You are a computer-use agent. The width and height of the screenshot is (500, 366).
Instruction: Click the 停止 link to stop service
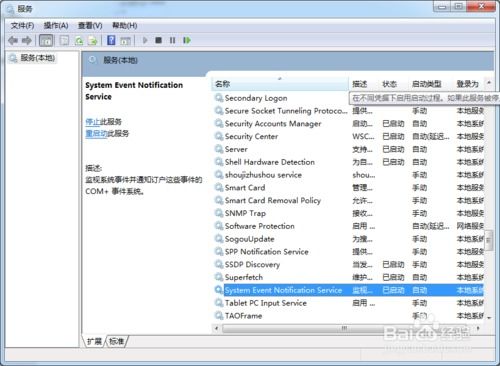click(93, 122)
